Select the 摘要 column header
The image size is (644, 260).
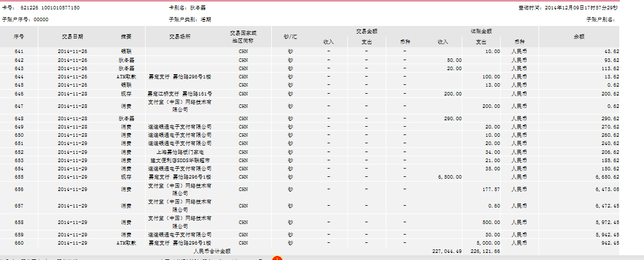[126, 37]
